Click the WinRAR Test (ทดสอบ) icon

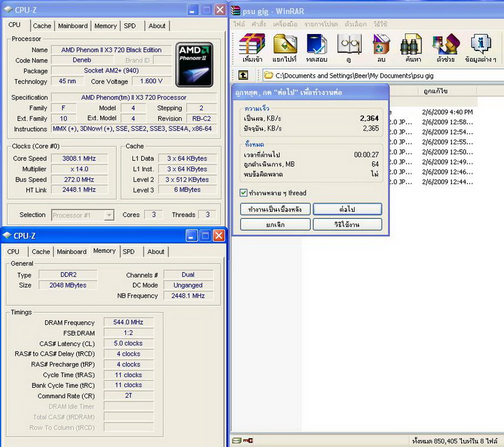click(317, 47)
